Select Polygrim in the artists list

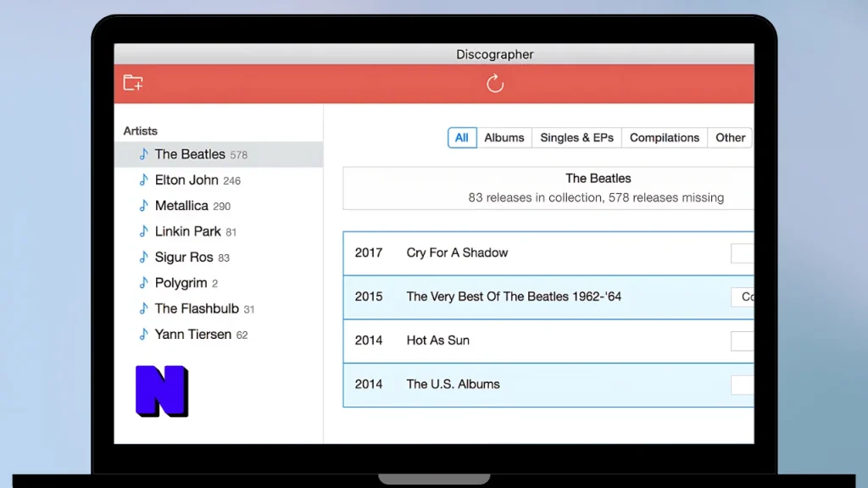point(219,283)
